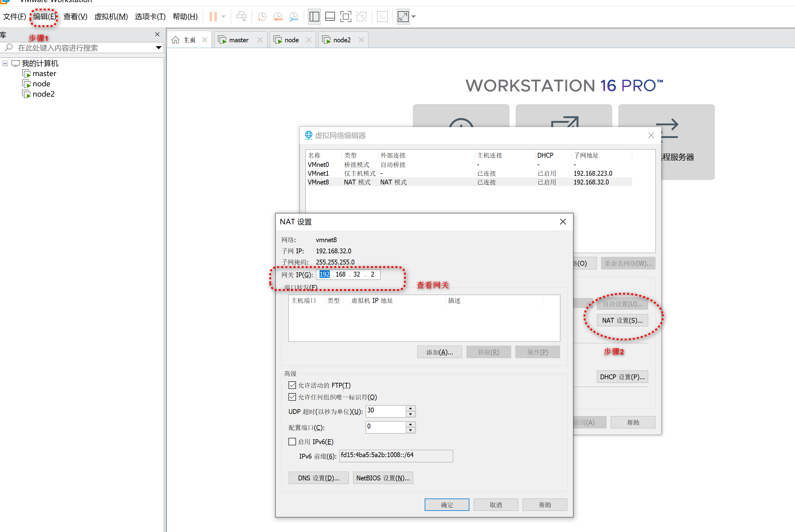Click the full screen mode toolbar icon

coord(346,16)
